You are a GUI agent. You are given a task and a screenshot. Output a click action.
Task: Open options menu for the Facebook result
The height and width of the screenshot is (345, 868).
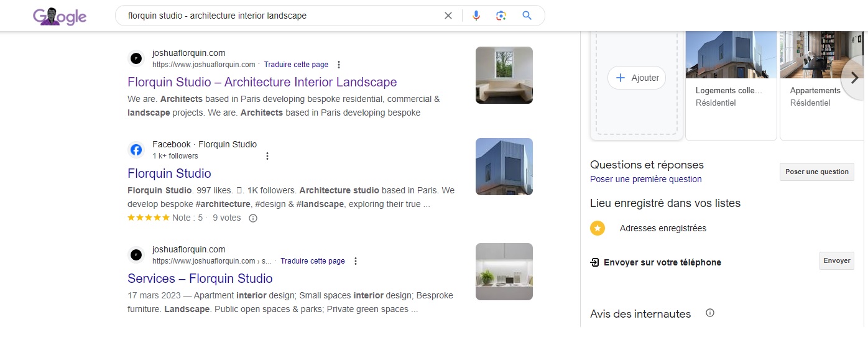[267, 156]
